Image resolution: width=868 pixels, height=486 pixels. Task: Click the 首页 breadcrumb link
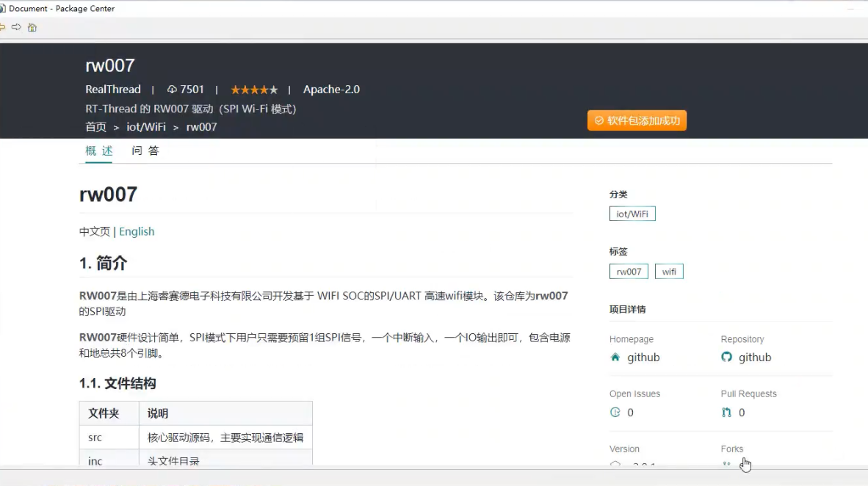coord(95,127)
